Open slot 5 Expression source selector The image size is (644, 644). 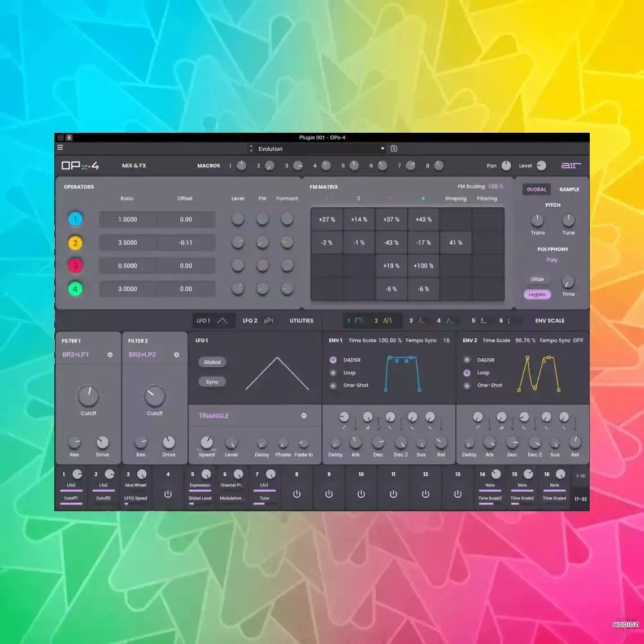(200, 485)
